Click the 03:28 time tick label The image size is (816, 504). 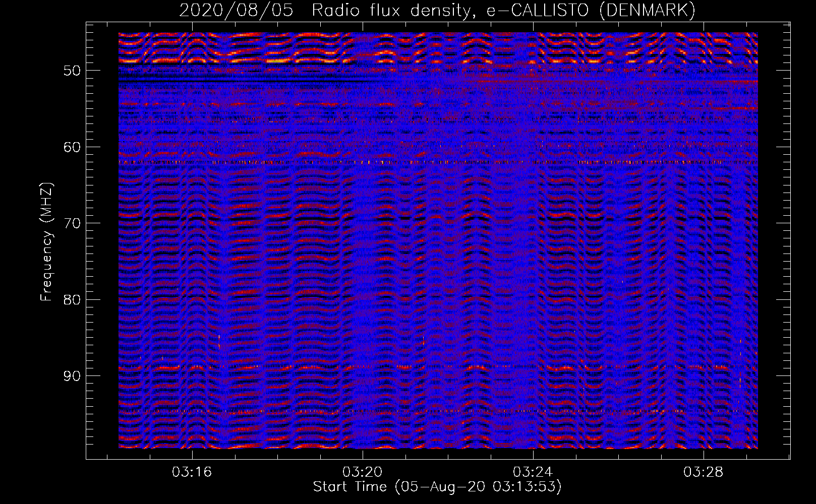(703, 472)
